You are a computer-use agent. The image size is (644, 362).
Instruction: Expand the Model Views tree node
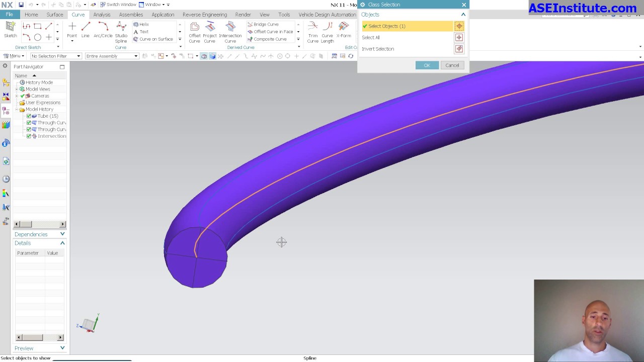click(17, 89)
